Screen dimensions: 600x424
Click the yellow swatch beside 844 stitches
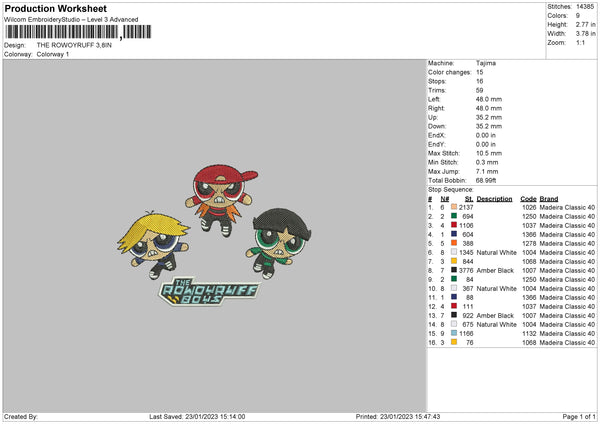454,261
